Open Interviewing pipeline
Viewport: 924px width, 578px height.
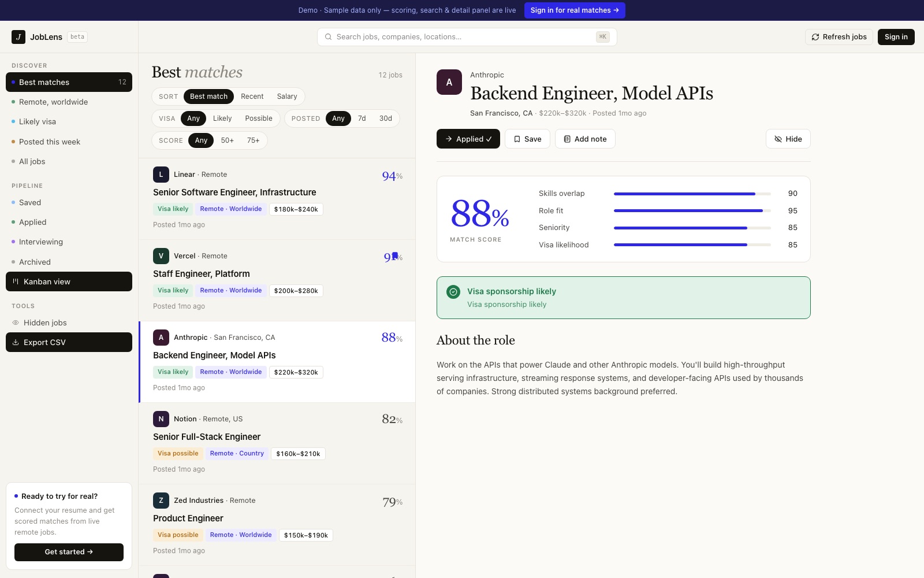tap(69, 242)
